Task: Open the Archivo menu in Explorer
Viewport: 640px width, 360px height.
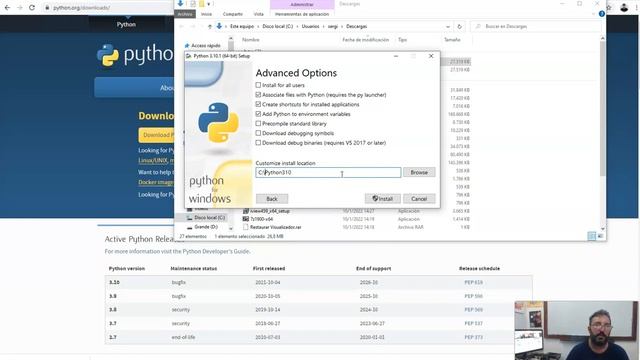Action: click(185, 14)
